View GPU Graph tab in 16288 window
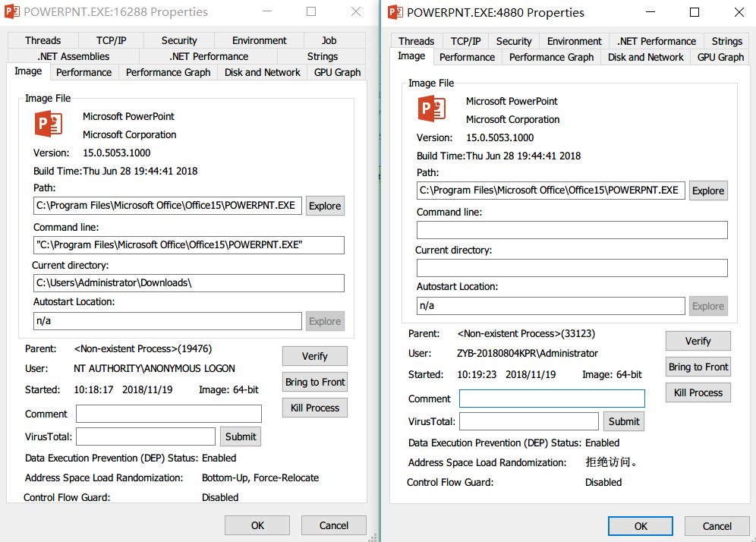 337,72
